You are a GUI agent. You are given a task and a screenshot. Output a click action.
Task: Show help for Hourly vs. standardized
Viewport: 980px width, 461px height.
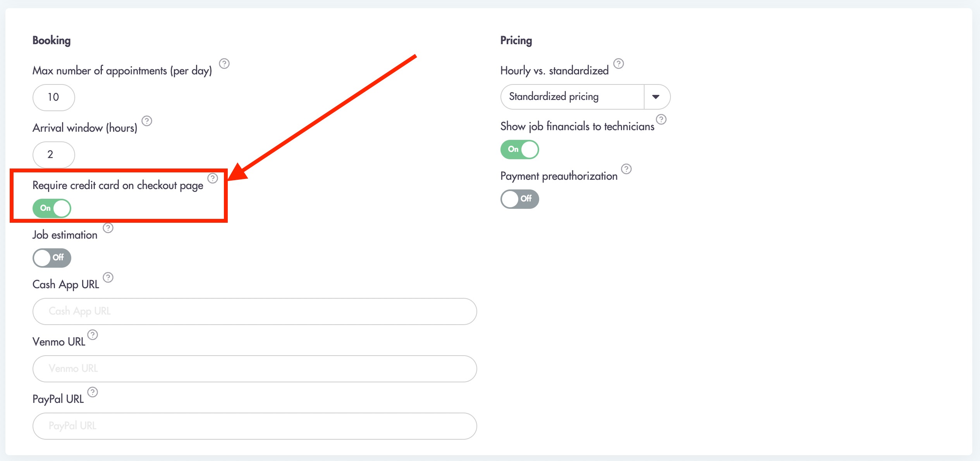619,64
